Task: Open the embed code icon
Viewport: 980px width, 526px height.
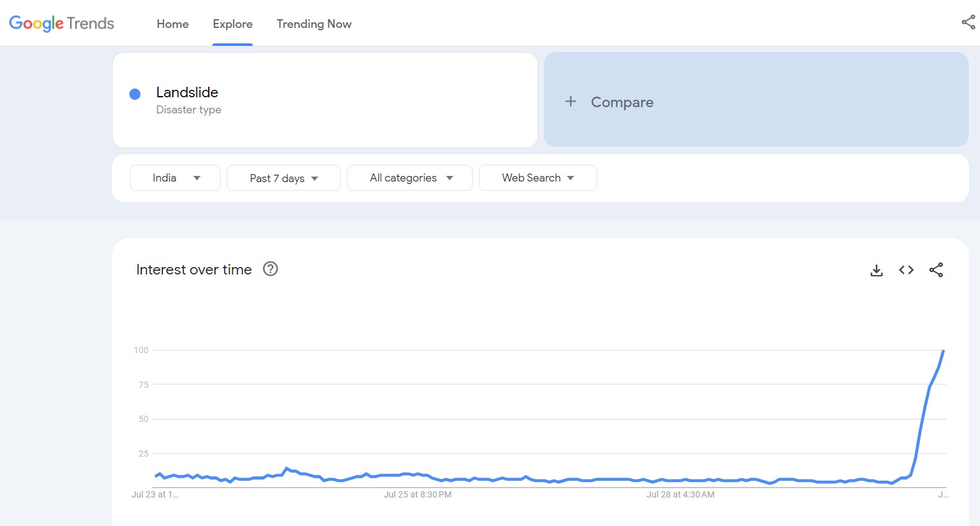Action: pyautogui.click(x=906, y=270)
